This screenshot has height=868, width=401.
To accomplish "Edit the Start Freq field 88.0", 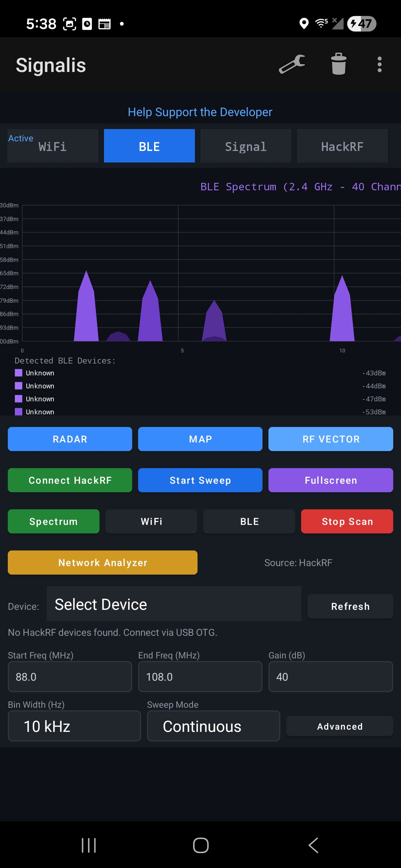I will point(70,677).
